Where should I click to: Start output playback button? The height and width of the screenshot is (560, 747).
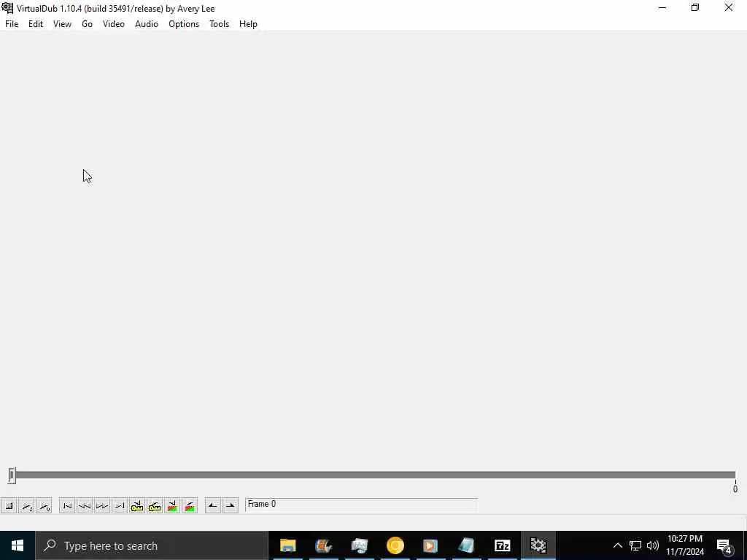[x=44, y=506]
